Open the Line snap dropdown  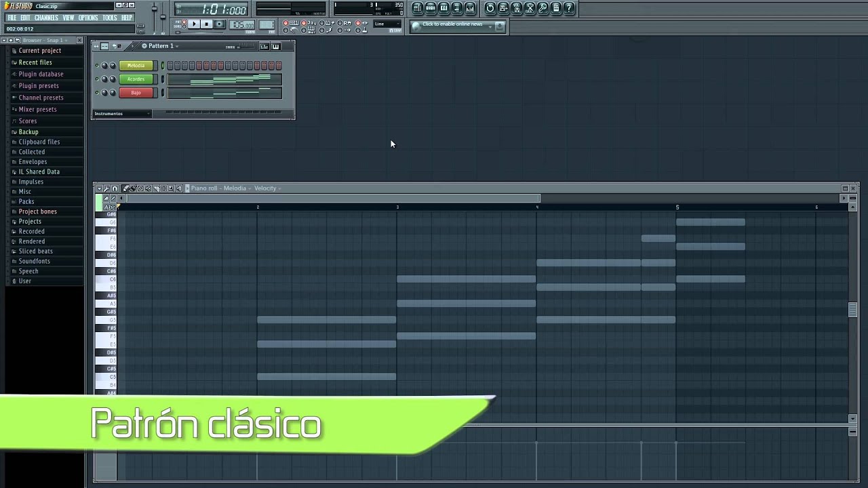click(387, 24)
